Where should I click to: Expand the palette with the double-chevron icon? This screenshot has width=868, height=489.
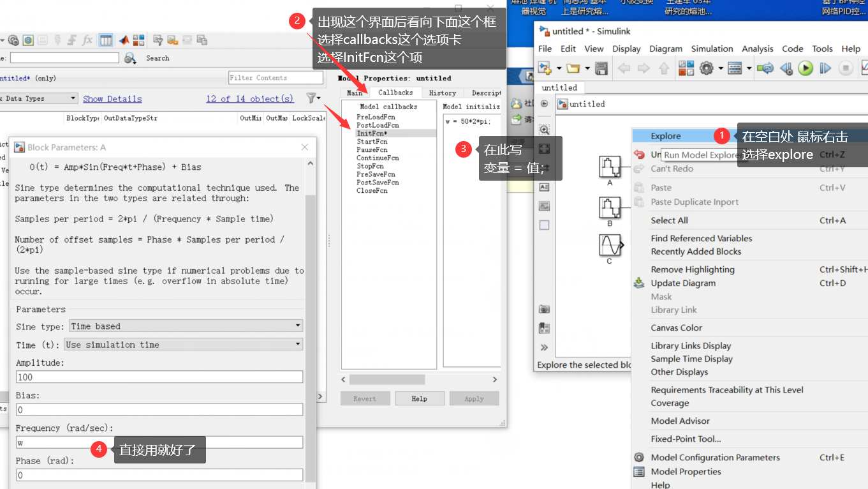[544, 347]
